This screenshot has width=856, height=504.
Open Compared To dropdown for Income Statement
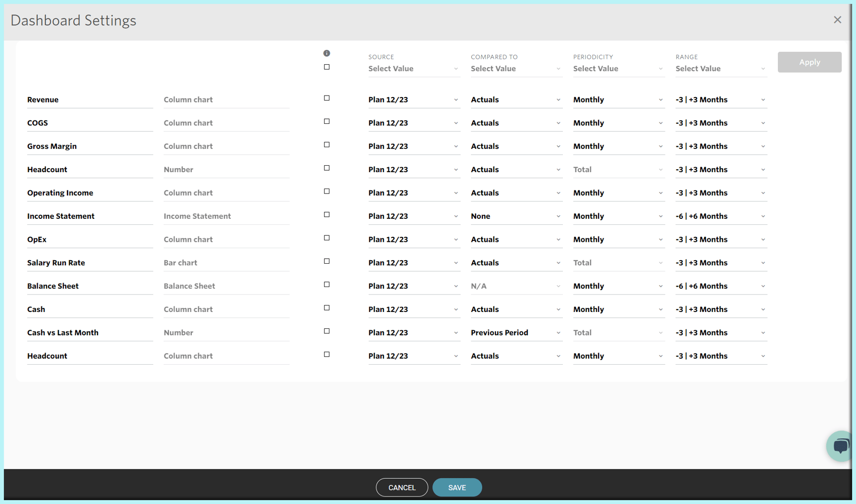coord(516,216)
